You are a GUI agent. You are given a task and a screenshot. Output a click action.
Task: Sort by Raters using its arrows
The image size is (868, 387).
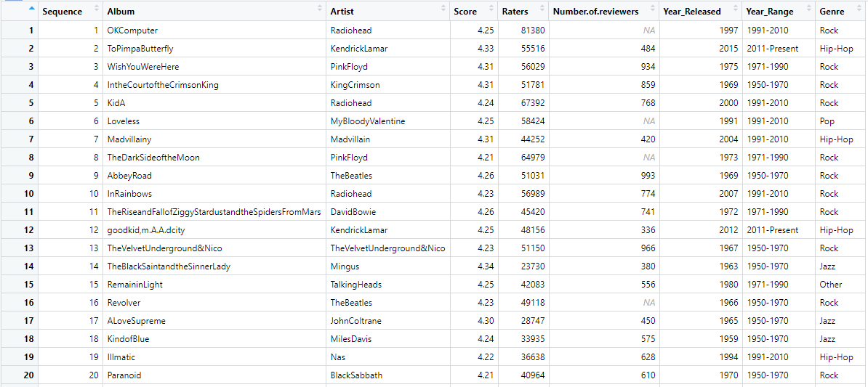542,9
